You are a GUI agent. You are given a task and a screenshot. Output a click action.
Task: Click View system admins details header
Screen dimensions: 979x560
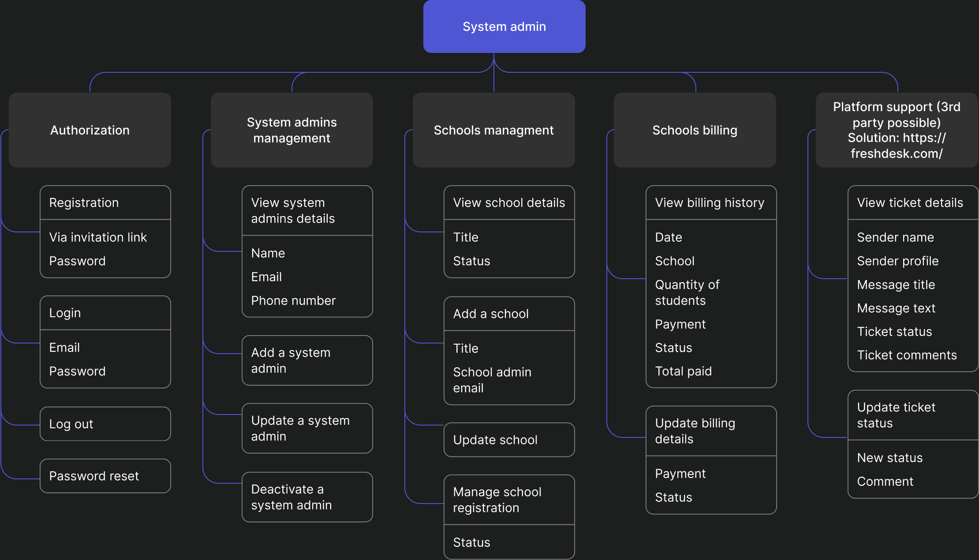pyautogui.click(x=307, y=211)
